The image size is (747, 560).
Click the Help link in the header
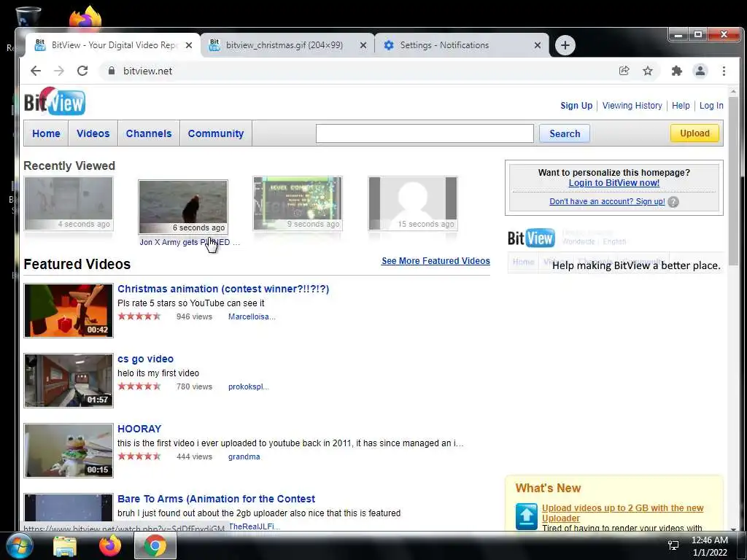[681, 106]
